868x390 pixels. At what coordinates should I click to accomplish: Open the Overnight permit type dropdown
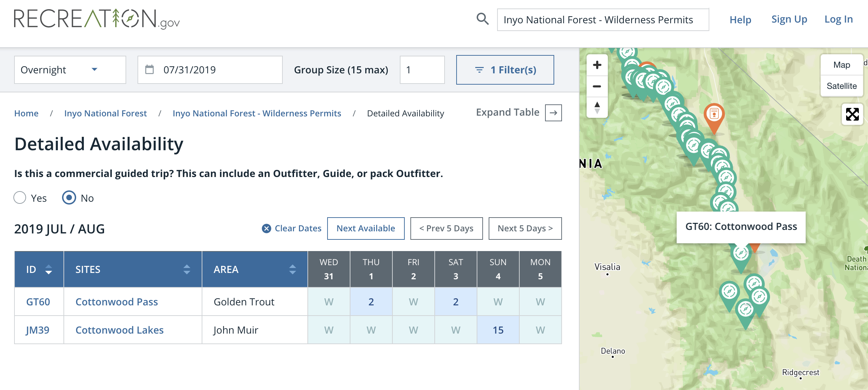click(x=70, y=70)
